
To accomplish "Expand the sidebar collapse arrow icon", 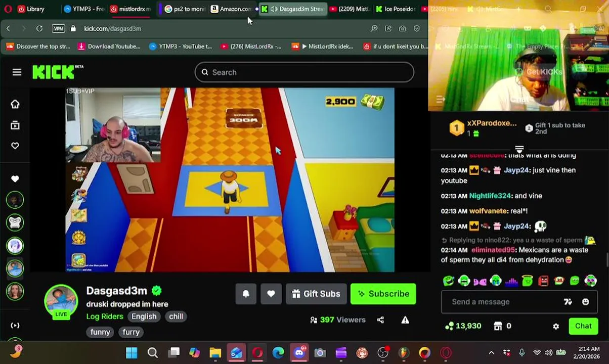I will coord(15,326).
